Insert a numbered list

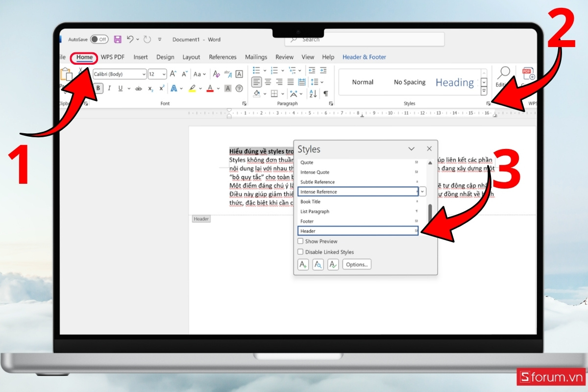click(x=274, y=71)
